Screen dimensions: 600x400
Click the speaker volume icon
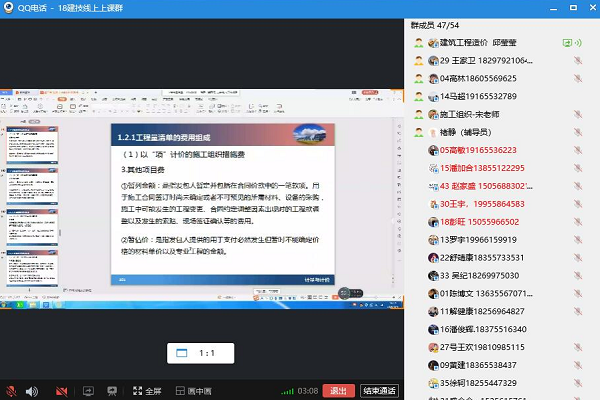(31, 391)
